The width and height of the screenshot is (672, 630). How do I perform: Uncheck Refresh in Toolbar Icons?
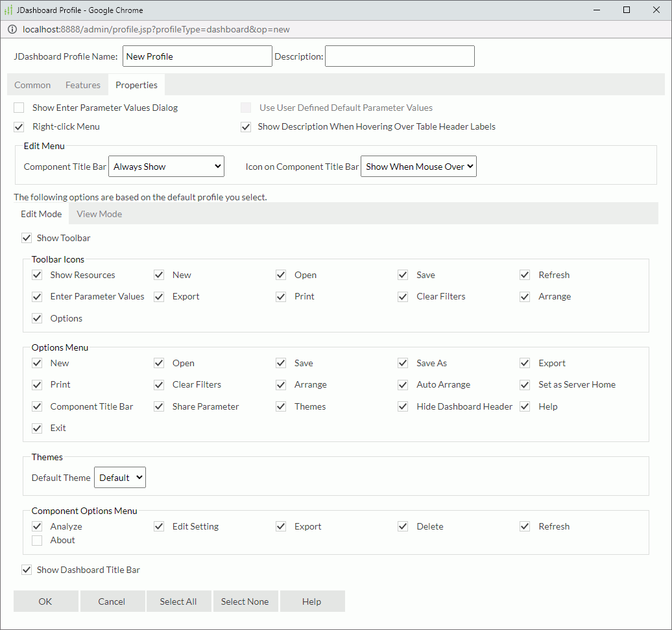coord(524,275)
